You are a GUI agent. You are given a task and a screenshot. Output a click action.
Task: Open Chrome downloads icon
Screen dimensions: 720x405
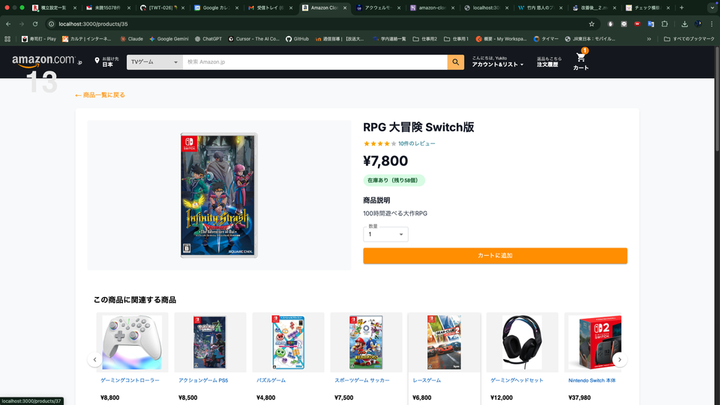click(x=684, y=24)
